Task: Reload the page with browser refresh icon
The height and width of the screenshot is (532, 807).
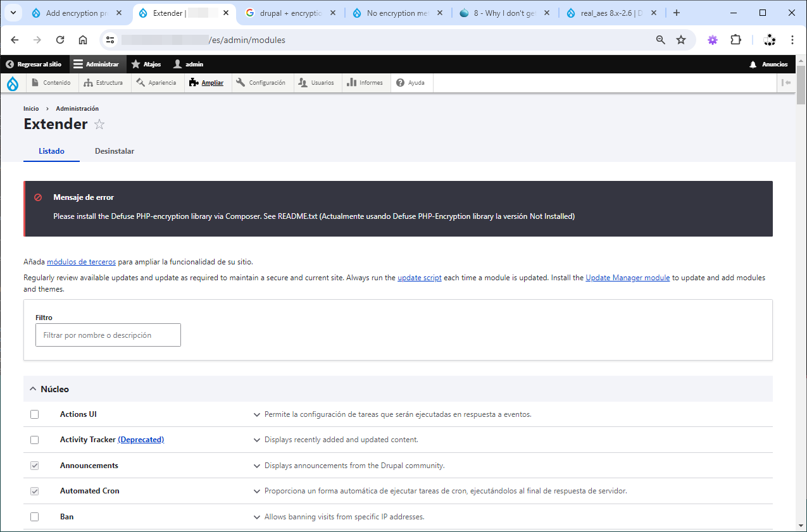Action: coord(60,40)
